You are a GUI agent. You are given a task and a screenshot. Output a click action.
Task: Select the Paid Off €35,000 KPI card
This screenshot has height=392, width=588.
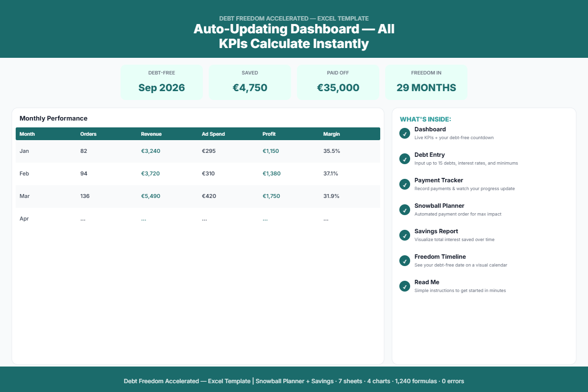[x=338, y=82]
